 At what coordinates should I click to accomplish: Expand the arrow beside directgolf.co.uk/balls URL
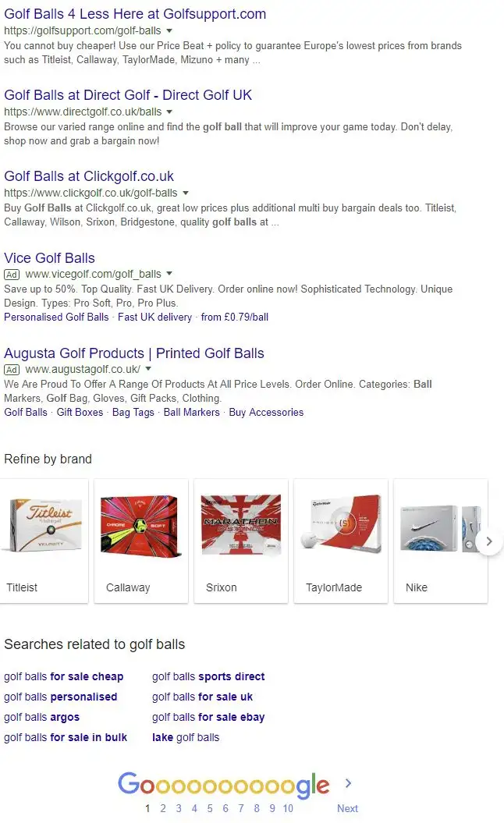click(x=169, y=112)
